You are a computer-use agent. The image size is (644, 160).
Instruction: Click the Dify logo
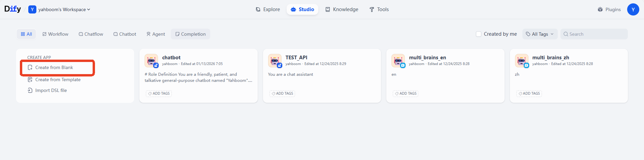pyautogui.click(x=12, y=9)
